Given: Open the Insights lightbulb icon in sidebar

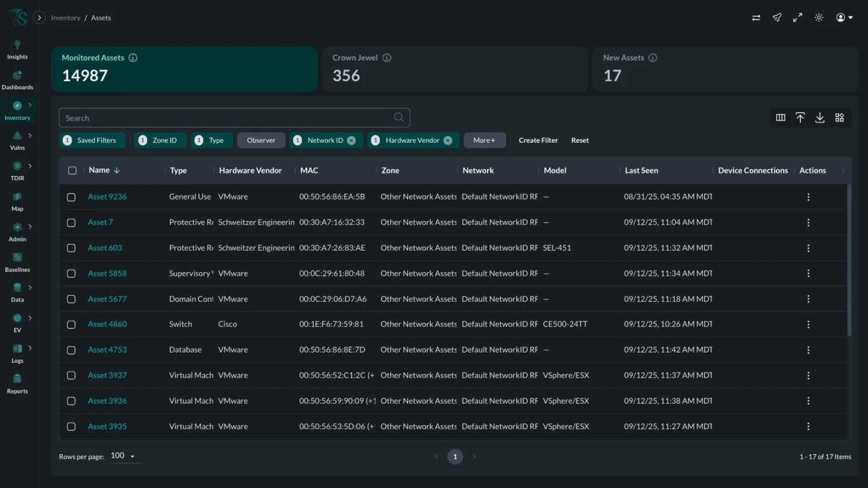Looking at the screenshot, I should click(x=17, y=46).
